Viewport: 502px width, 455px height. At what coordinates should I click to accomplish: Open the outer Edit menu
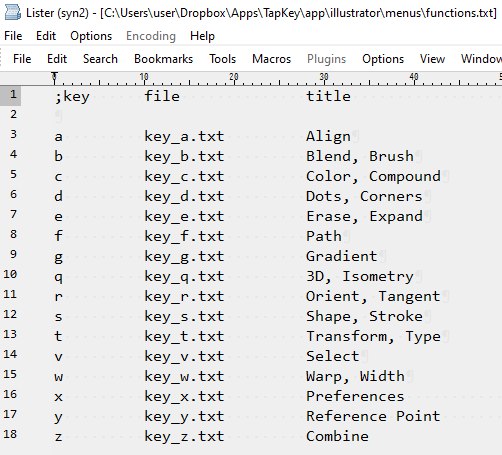(46, 36)
